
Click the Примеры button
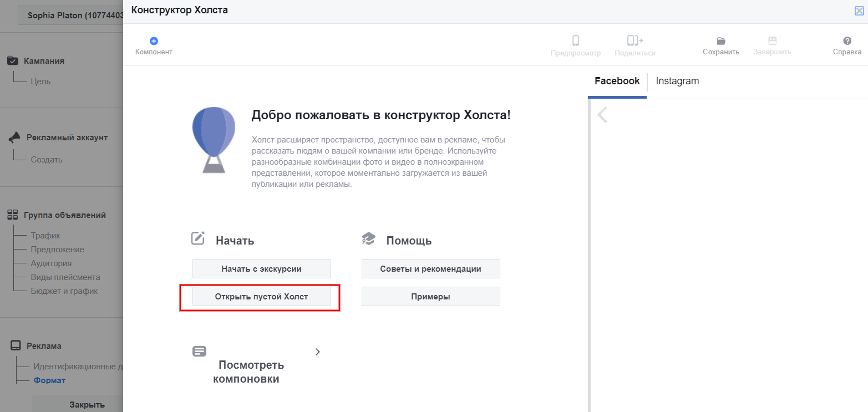[430, 297]
